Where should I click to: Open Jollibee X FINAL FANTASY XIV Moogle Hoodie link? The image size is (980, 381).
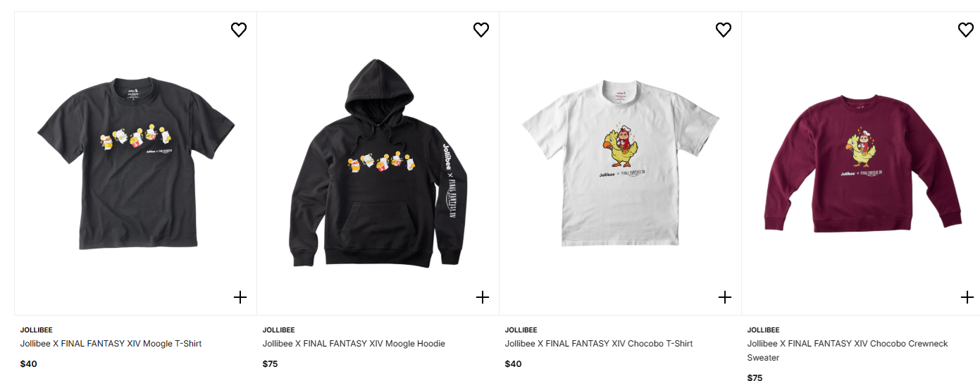pos(354,344)
